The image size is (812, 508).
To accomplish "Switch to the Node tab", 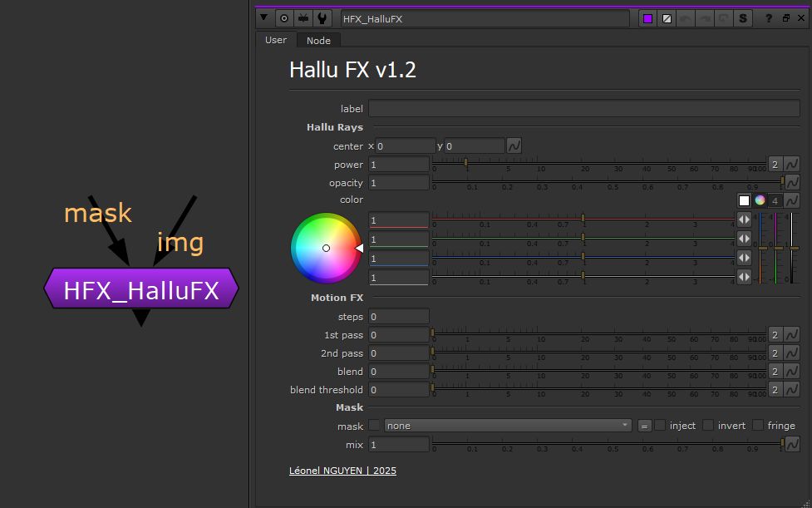I will [x=318, y=41].
